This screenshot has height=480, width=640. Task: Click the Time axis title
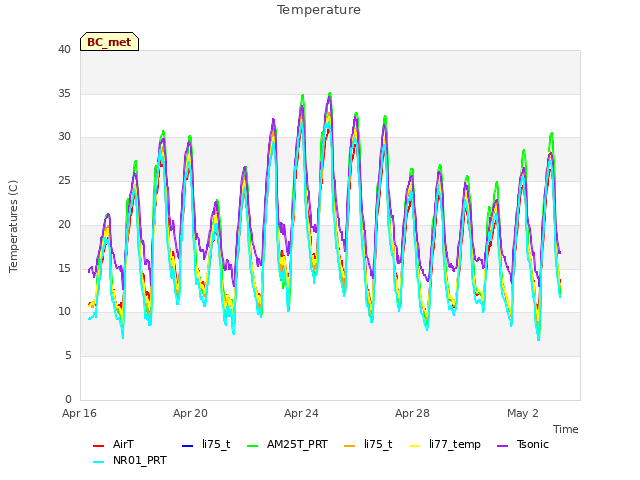pyautogui.click(x=566, y=429)
